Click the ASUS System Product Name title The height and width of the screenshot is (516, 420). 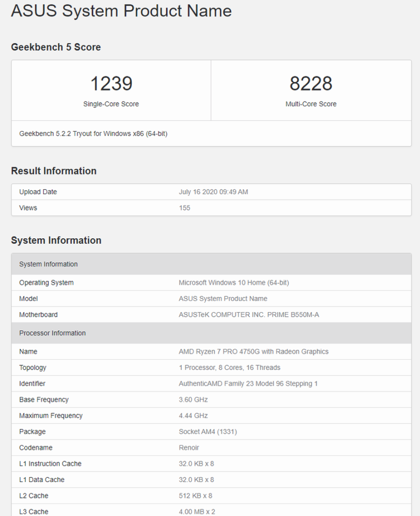(x=121, y=11)
